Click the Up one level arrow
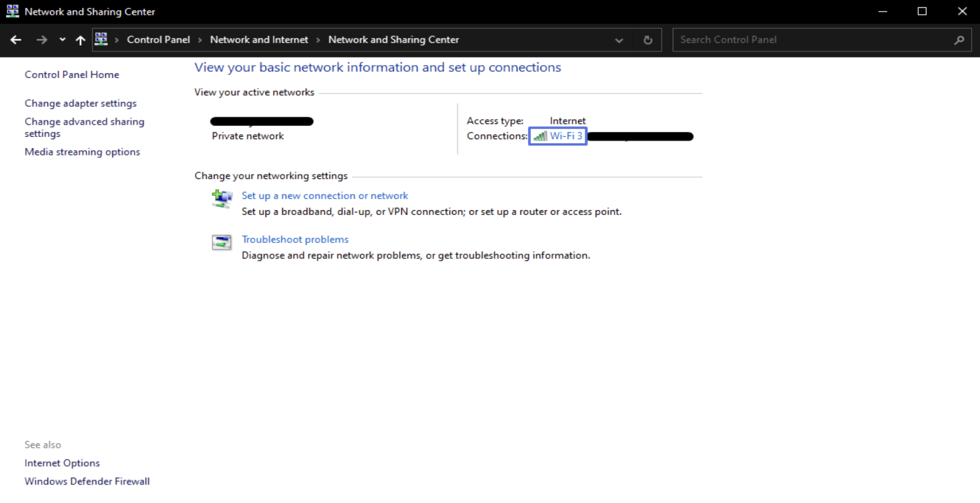 [x=80, y=40]
